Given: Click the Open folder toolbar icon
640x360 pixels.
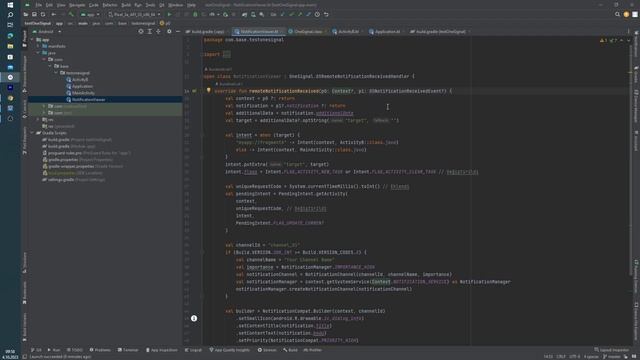Looking at the screenshot, I should 26,14.
